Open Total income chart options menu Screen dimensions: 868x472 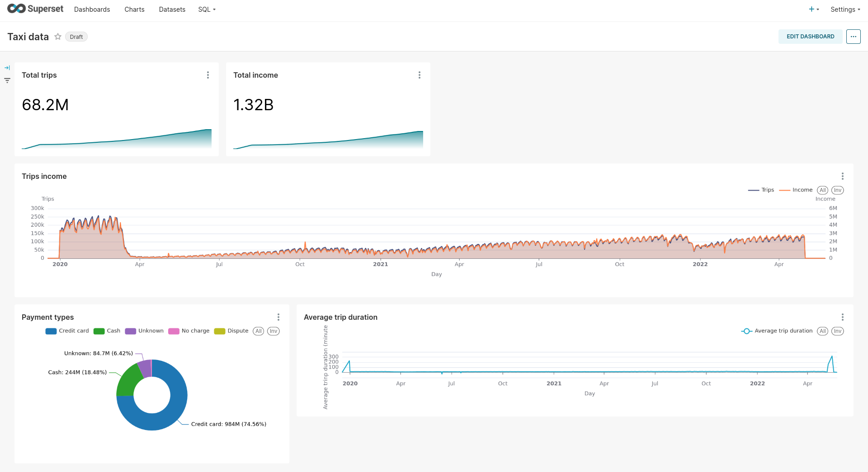click(x=420, y=75)
